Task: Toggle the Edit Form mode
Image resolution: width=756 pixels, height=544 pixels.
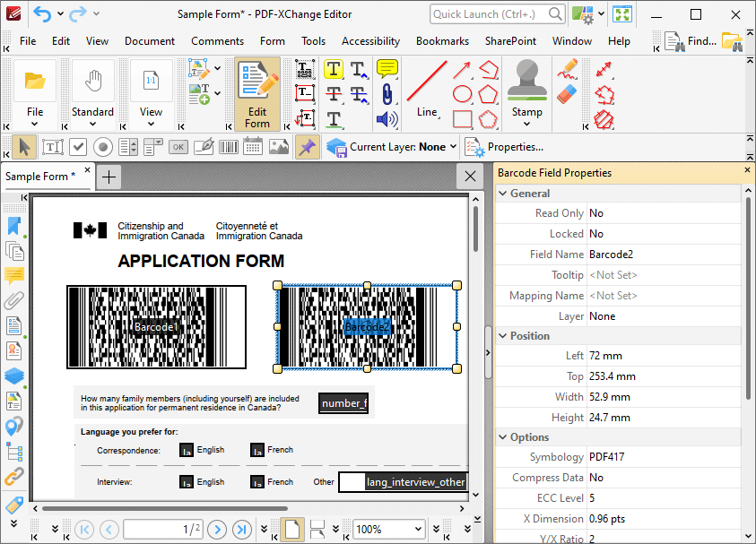Action: (x=257, y=94)
